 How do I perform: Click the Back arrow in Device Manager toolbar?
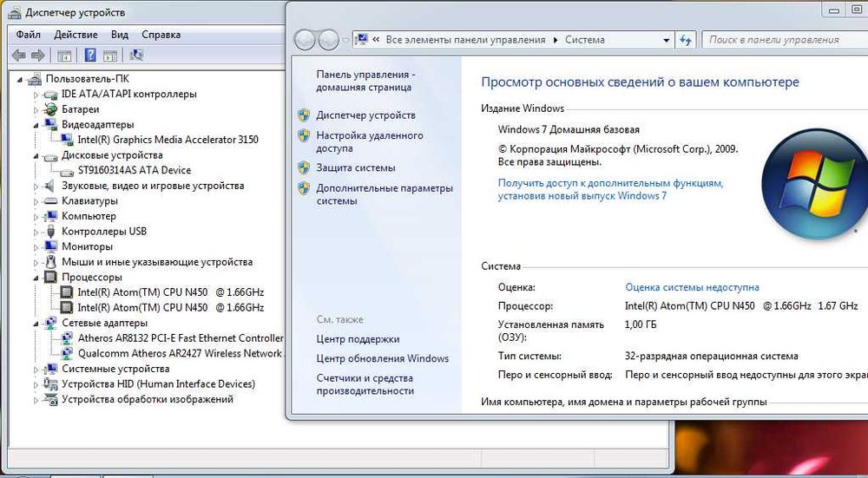pos(19,55)
